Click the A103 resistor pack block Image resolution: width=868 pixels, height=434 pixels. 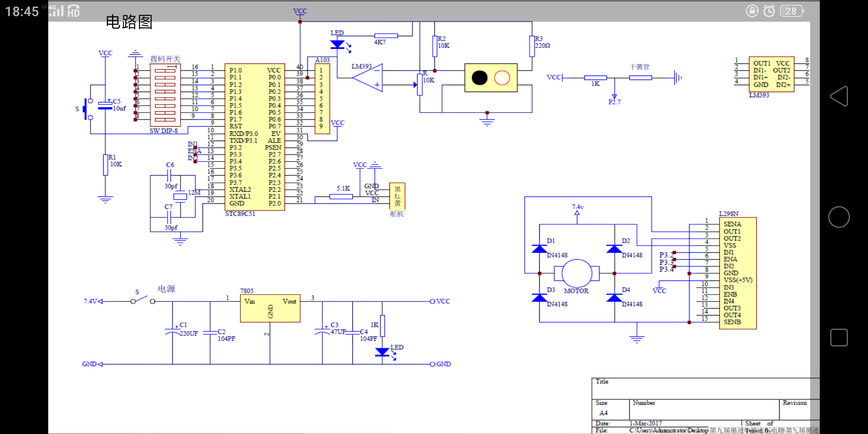tap(322, 98)
